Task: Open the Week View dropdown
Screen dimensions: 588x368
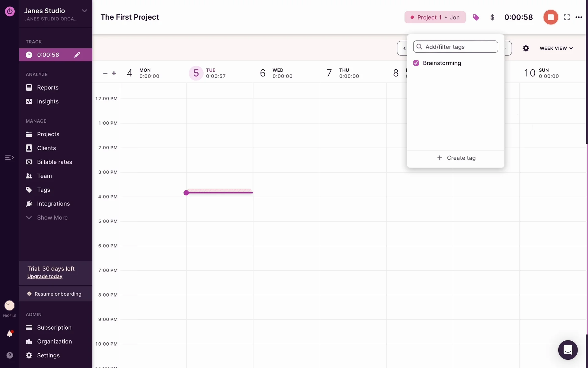Action: point(556,48)
